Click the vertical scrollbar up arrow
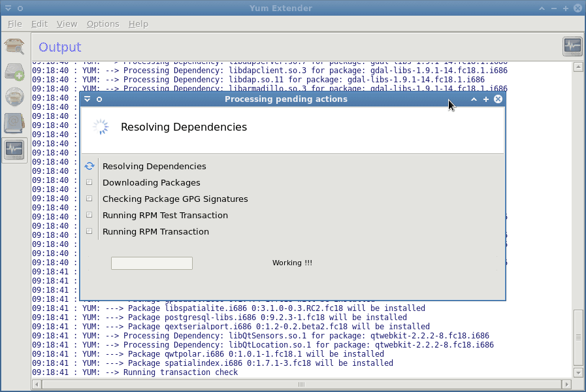Viewport: 586px width, 392px height. click(578, 67)
